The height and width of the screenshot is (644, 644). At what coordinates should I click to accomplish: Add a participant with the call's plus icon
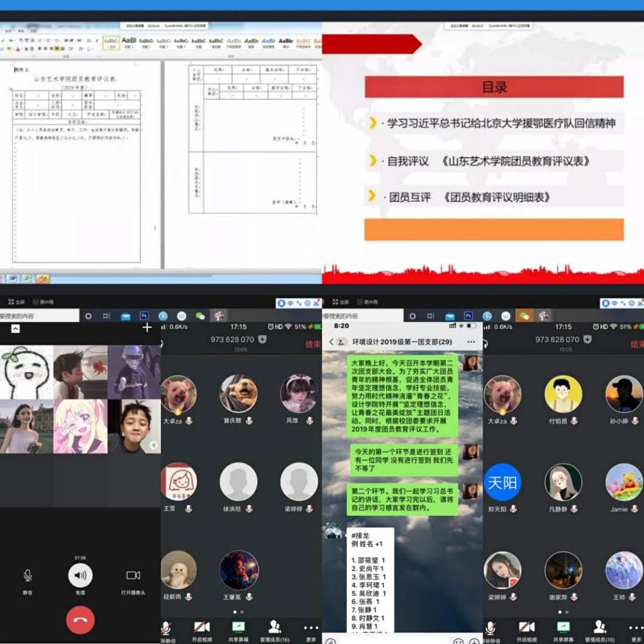coord(147,327)
